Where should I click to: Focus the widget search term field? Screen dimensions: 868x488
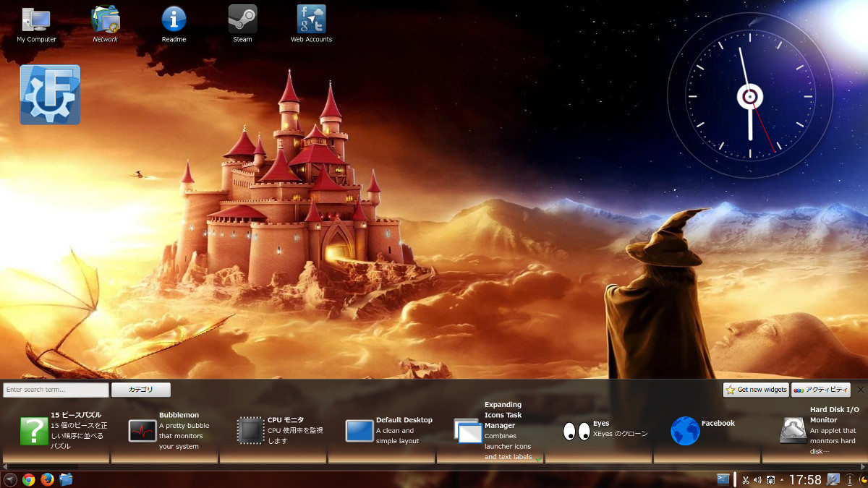click(56, 390)
